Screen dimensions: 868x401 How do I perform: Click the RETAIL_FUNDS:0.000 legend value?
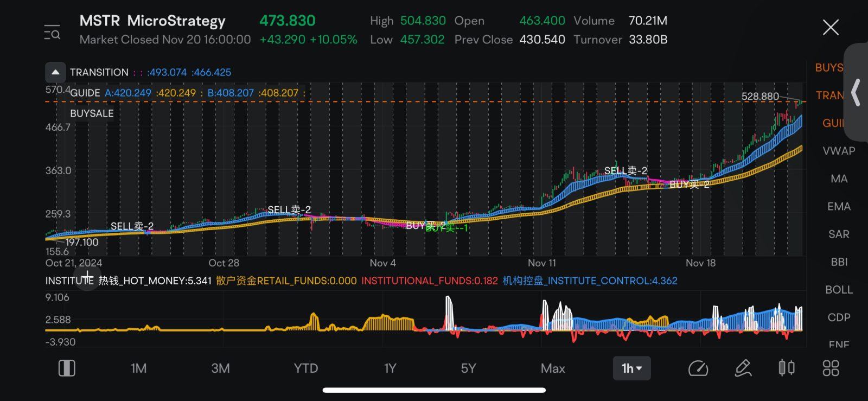pos(286,281)
